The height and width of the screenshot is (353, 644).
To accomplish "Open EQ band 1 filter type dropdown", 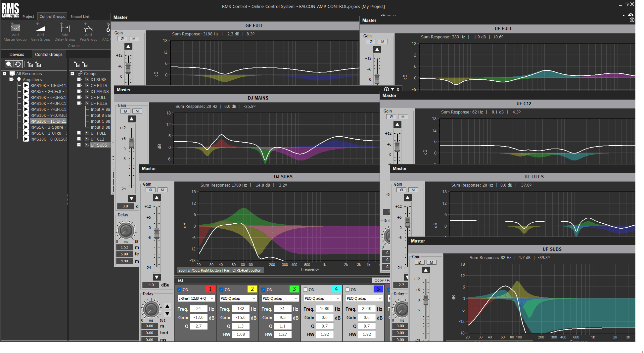I will pyautogui.click(x=196, y=298).
